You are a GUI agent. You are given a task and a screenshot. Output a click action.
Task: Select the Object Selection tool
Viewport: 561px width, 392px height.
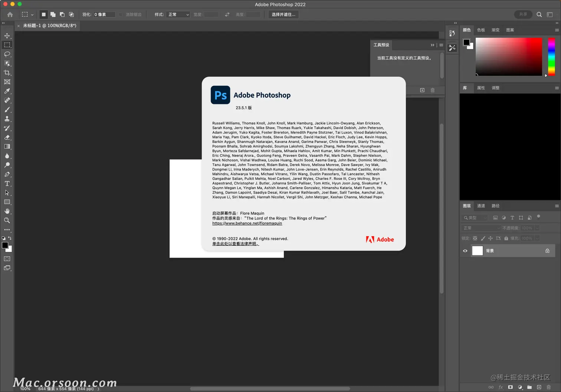click(x=7, y=63)
